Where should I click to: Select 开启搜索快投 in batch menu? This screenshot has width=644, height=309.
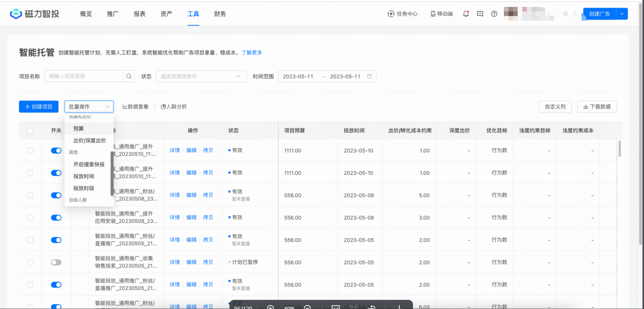click(x=89, y=164)
